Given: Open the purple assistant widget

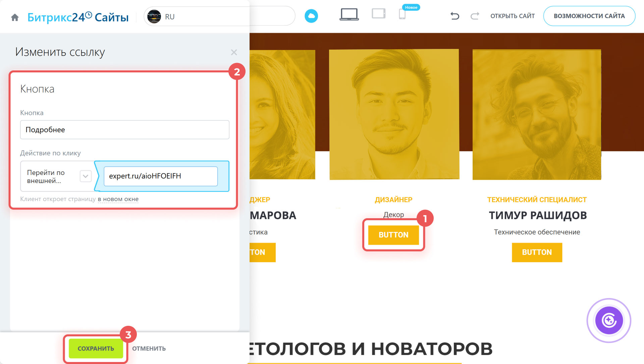Looking at the screenshot, I should 609,320.
